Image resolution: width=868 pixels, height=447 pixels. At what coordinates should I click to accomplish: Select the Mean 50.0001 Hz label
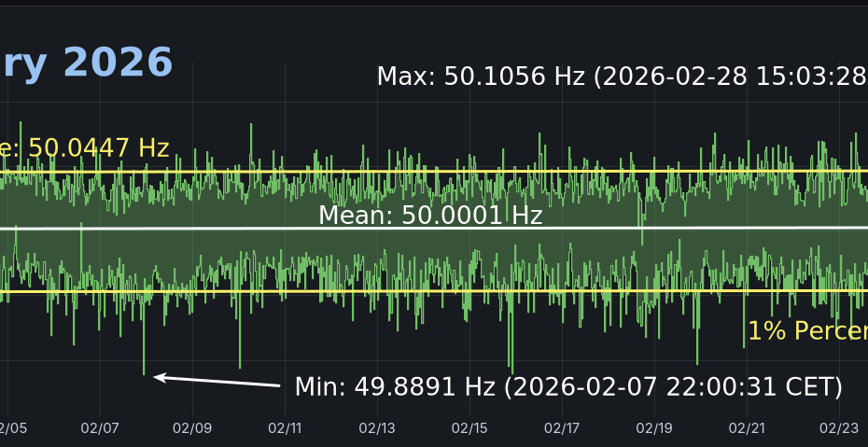(x=430, y=216)
